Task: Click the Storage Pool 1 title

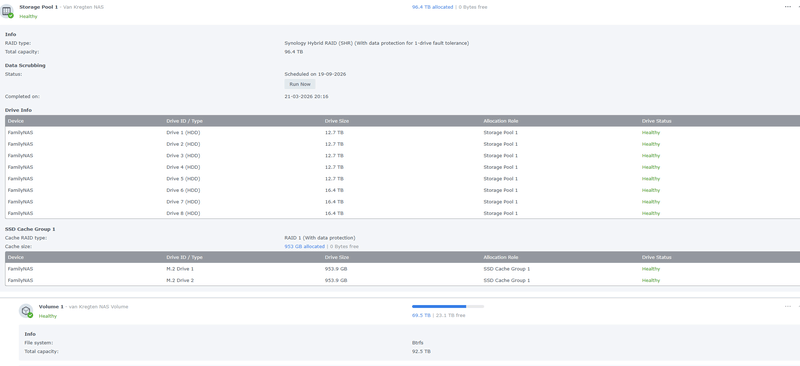Action: pos(38,7)
